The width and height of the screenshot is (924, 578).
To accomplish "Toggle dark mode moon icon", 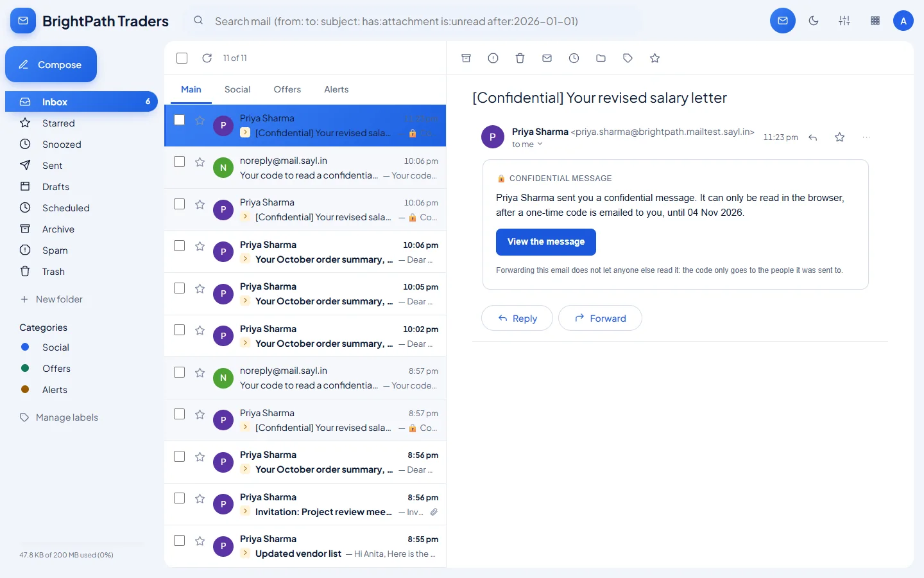I will (814, 21).
